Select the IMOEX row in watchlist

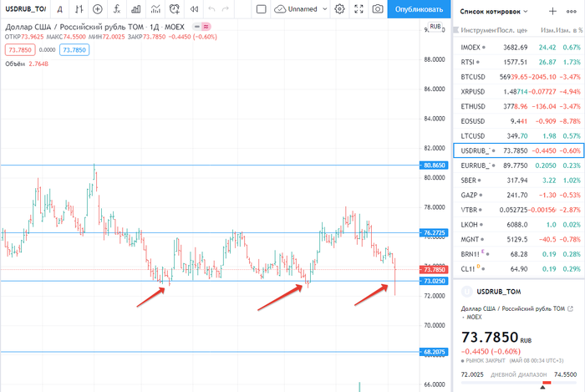pyautogui.click(x=519, y=48)
